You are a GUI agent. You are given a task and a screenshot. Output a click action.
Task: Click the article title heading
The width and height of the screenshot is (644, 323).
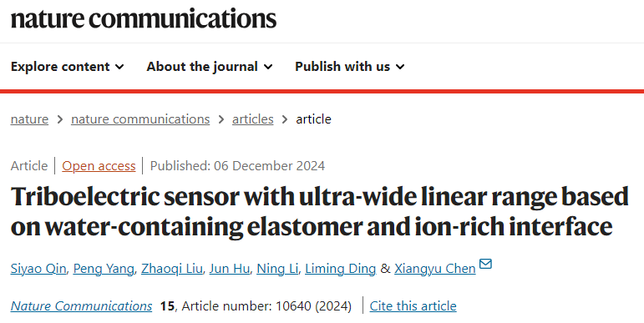320,211
